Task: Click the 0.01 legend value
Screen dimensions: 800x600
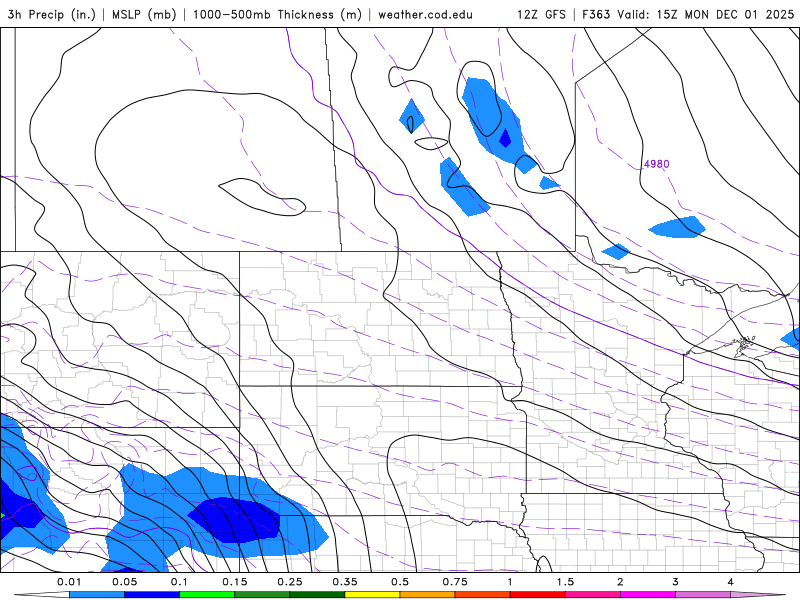Action: point(69,582)
